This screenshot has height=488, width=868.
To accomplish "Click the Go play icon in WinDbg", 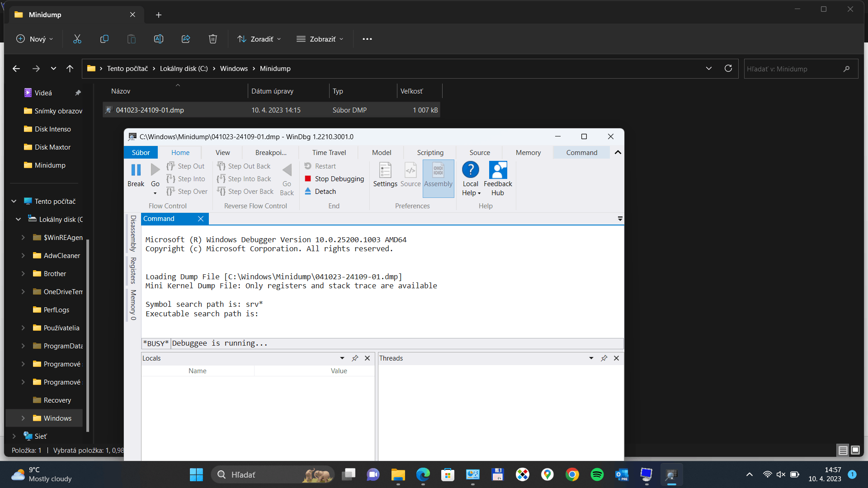I will 155,170.
